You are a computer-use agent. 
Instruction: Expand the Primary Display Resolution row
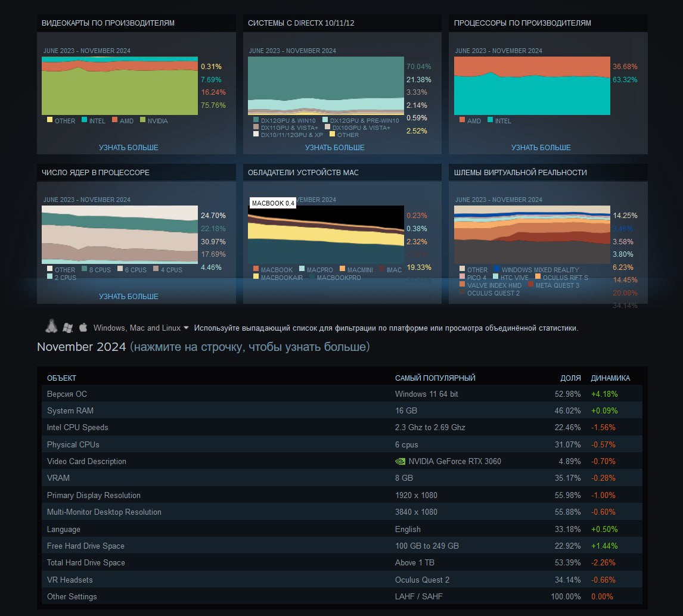(342, 495)
